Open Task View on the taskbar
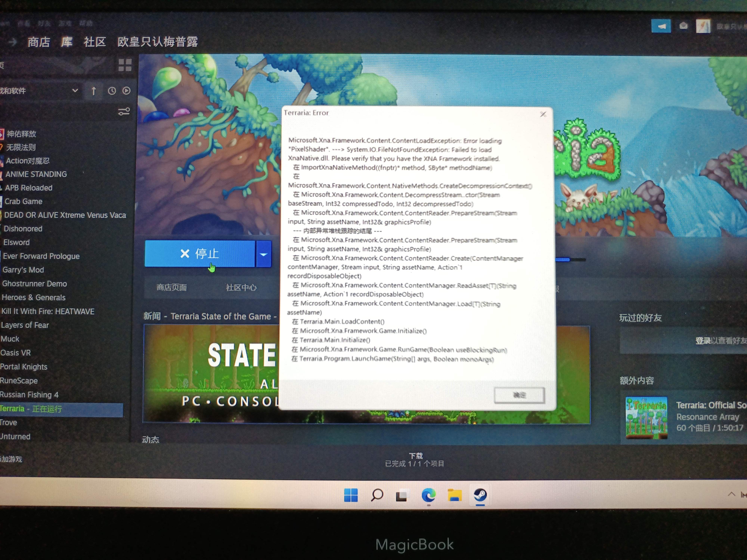 click(x=402, y=496)
